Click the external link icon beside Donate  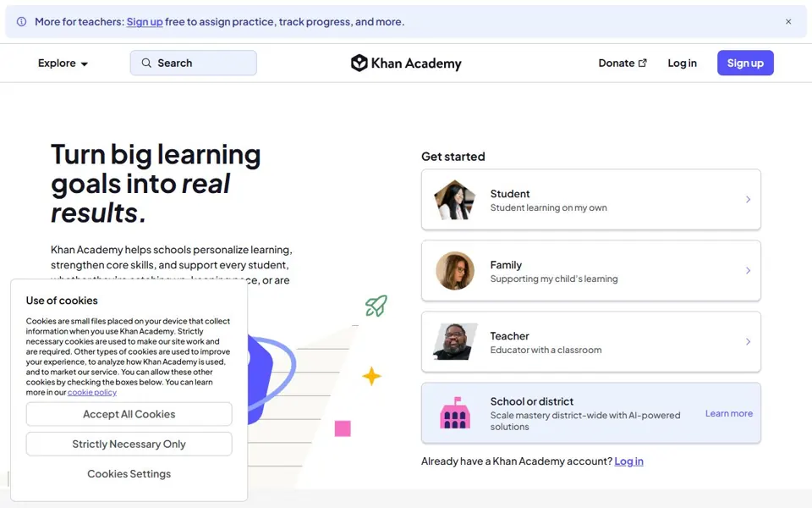(643, 63)
